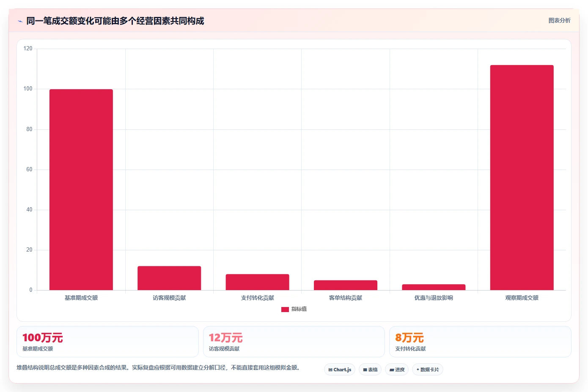The image size is (588, 392).
Task: Click the y-axis value 20
Action: point(29,250)
